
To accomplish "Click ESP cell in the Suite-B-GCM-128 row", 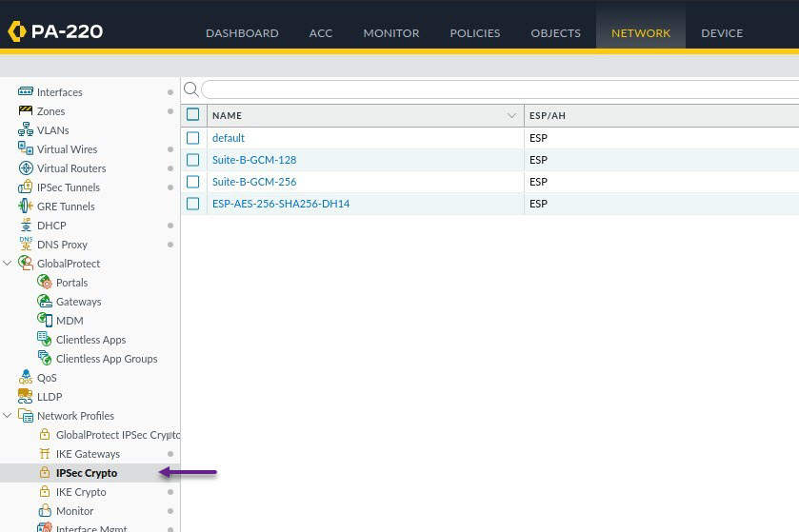I will click(662, 160).
